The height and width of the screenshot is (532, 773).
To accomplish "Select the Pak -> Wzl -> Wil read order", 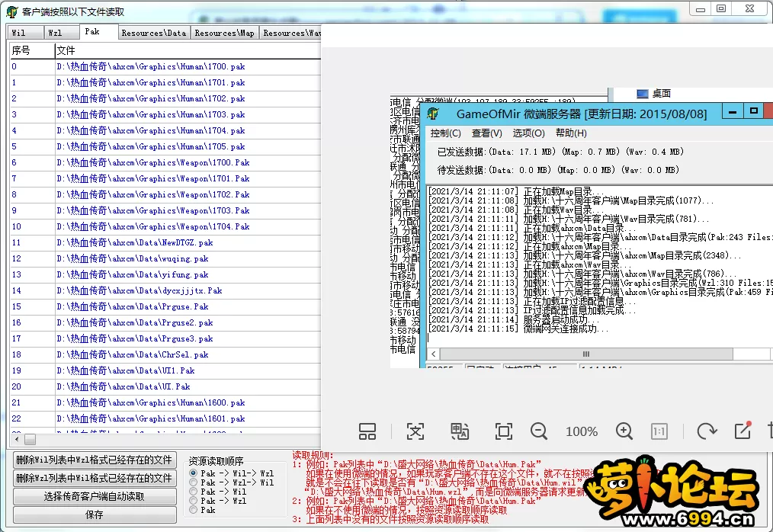I will click(x=194, y=482).
